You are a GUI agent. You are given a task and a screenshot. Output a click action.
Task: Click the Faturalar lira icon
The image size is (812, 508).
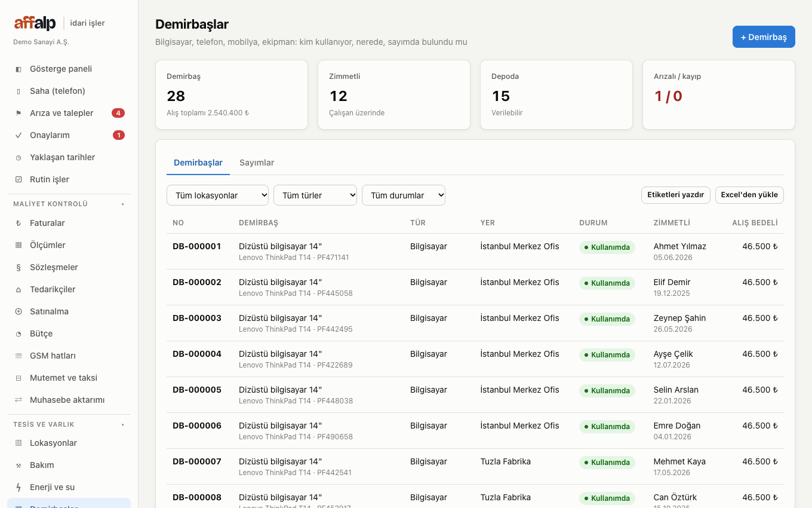click(19, 224)
